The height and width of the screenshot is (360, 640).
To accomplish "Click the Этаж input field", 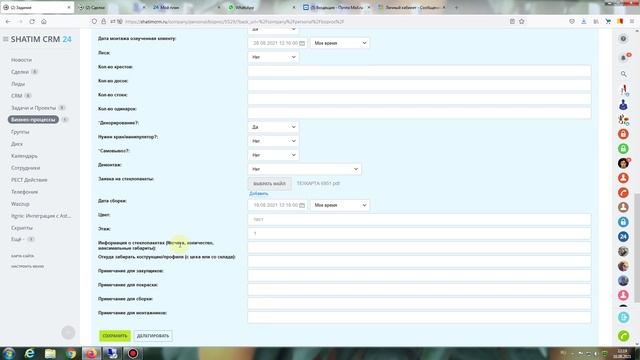I will click(x=419, y=233).
